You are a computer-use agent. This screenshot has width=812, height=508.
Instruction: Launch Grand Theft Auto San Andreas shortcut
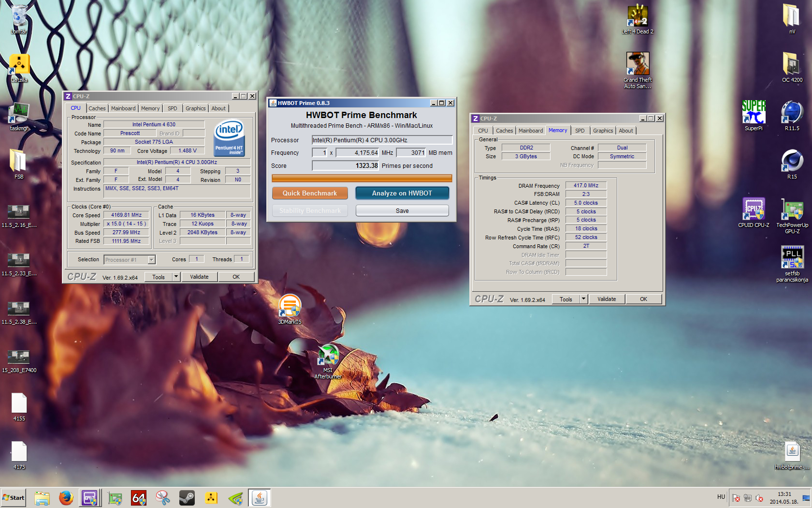(638, 70)
